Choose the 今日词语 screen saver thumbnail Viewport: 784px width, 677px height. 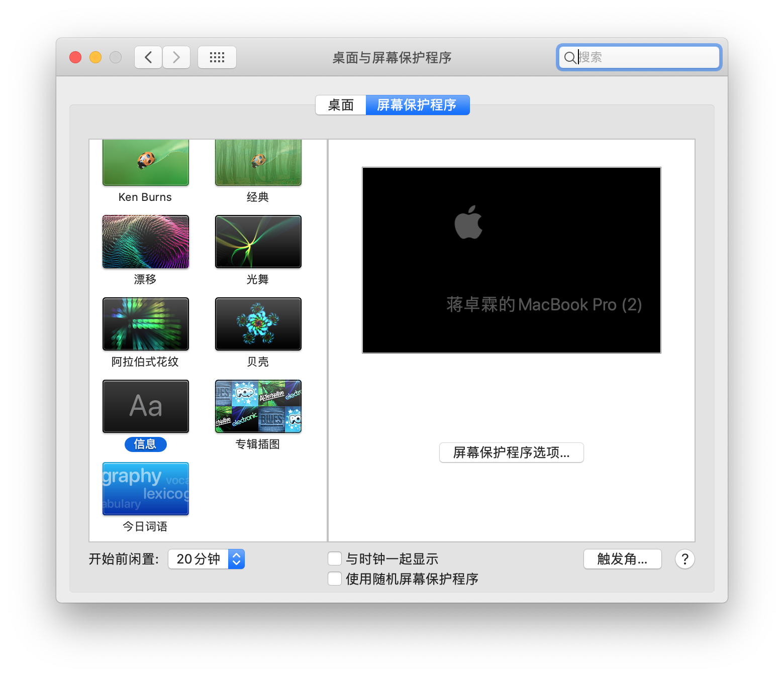coord(146,489)
